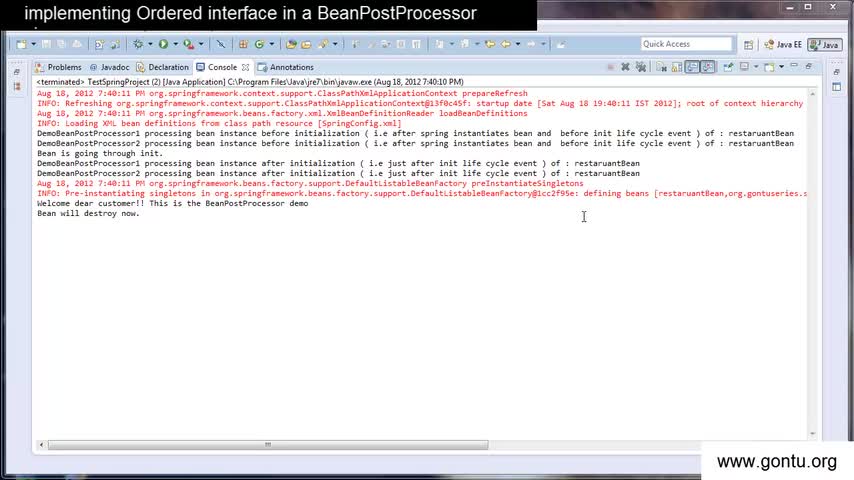Click the horizontal scrollbar thumb in console
Viewport: 854px width, 480px height.
click(268, 445)
